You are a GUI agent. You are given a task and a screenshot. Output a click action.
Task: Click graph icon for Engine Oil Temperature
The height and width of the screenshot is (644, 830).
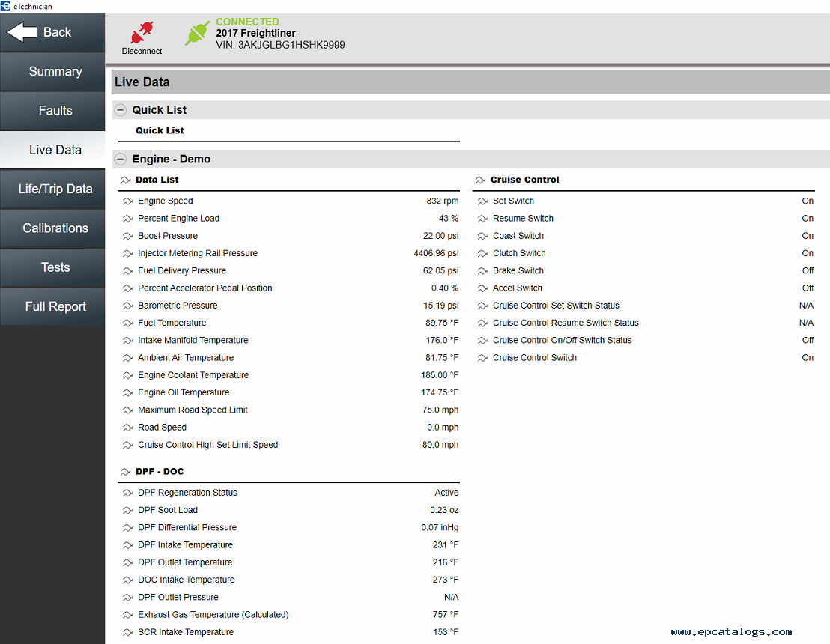click(x=127, y=393)
